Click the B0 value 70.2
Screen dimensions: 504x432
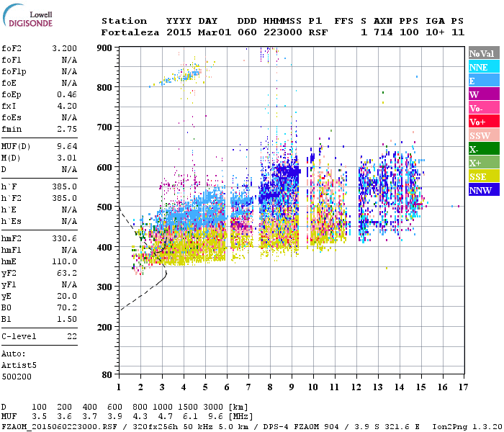(x=67, y=308)
